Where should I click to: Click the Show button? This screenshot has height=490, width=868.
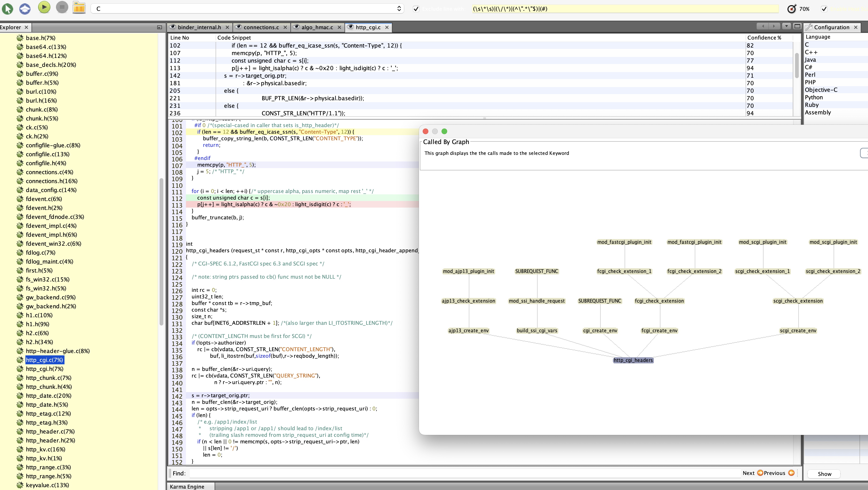click(x=824, y=474)
